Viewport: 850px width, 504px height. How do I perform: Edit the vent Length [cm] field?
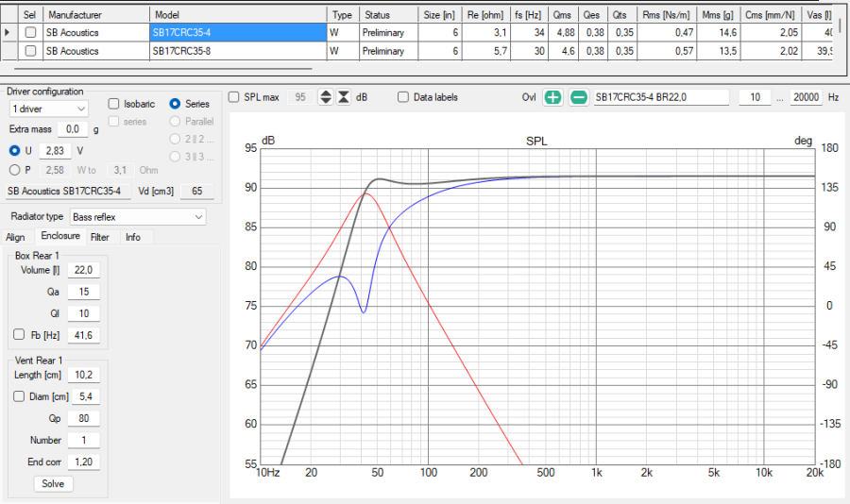83,375
